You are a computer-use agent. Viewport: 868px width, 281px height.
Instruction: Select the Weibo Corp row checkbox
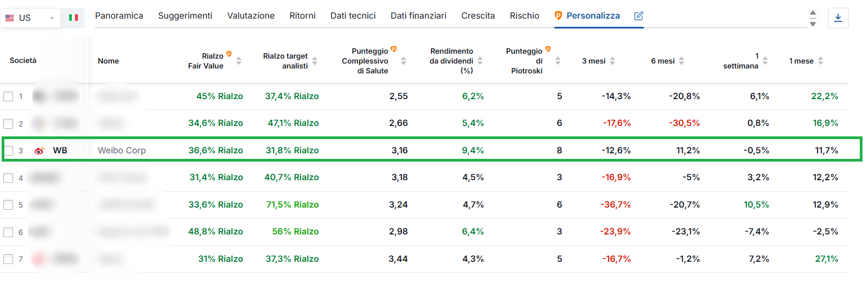click(8, 150)
